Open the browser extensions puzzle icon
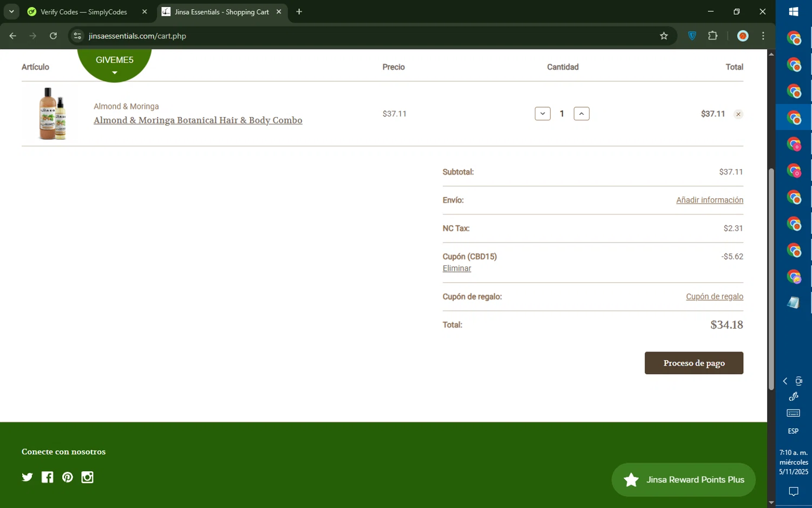Screen dimensions: 812x508 [x=713, y=36]
